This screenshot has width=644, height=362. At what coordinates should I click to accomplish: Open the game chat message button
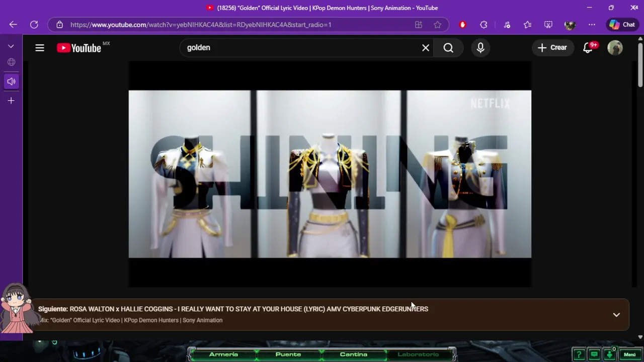594,354
